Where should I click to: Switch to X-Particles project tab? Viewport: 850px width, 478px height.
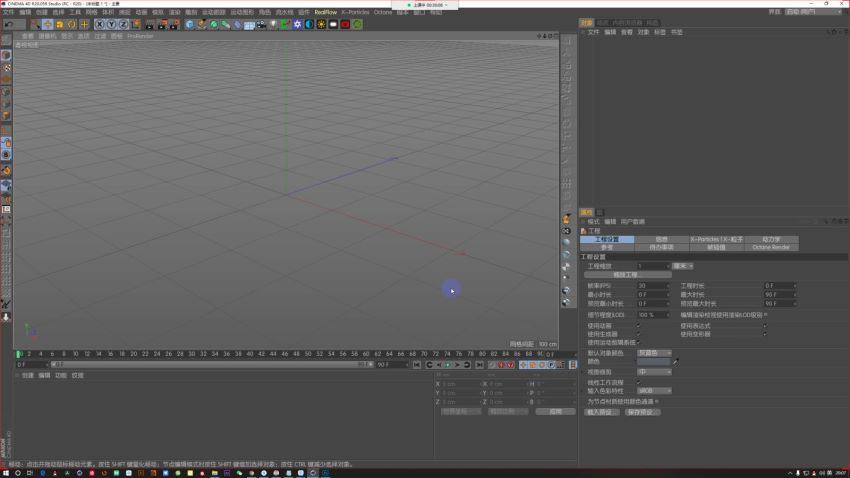[x=716, y=239]
